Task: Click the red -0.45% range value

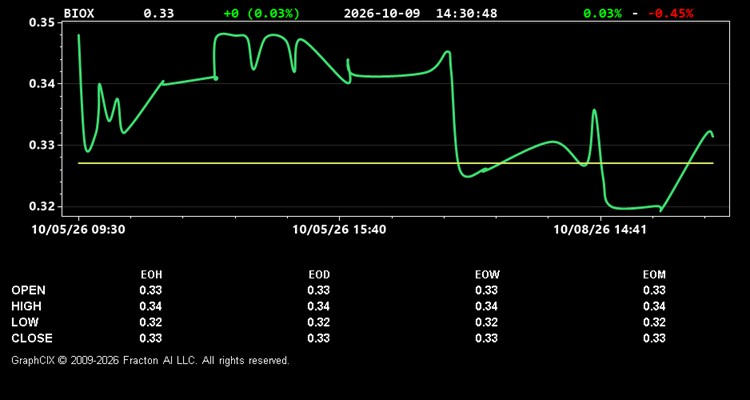Action: click(670, 13)
